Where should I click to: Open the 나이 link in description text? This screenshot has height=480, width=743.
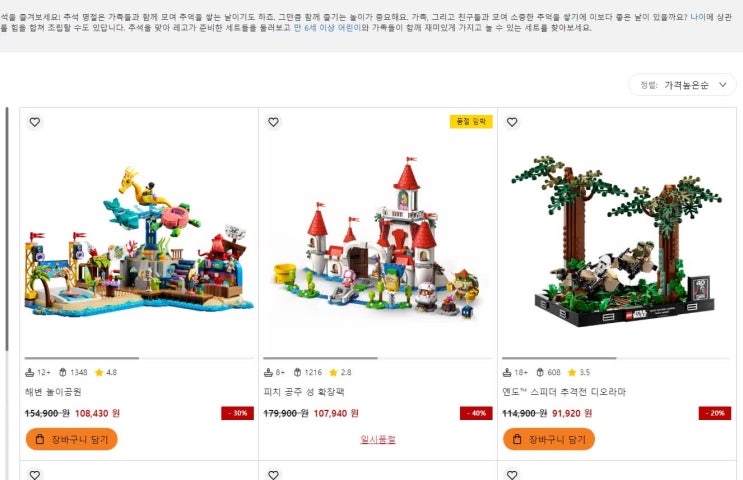(698, 17)
